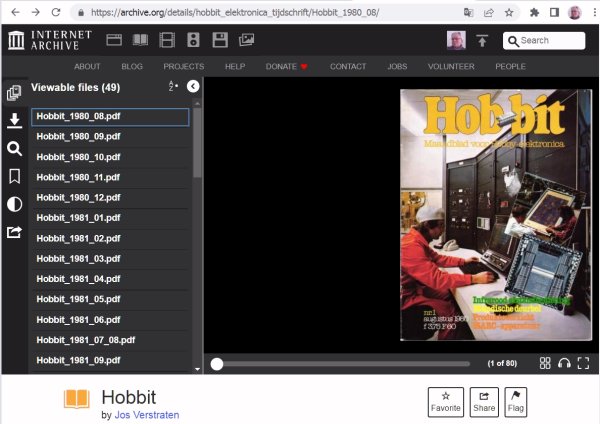Open the Software floppy disk icon

point(220,40)
